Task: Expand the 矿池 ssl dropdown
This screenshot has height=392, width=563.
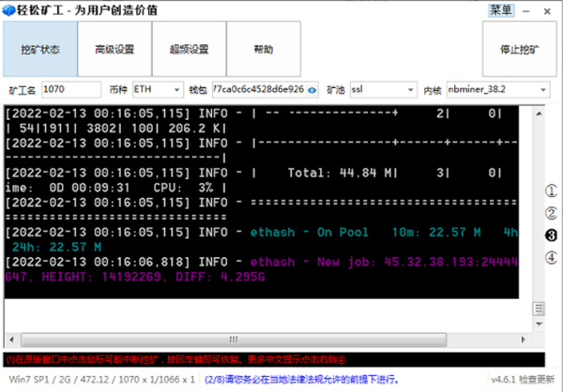Action: click(x=410, y=90)
